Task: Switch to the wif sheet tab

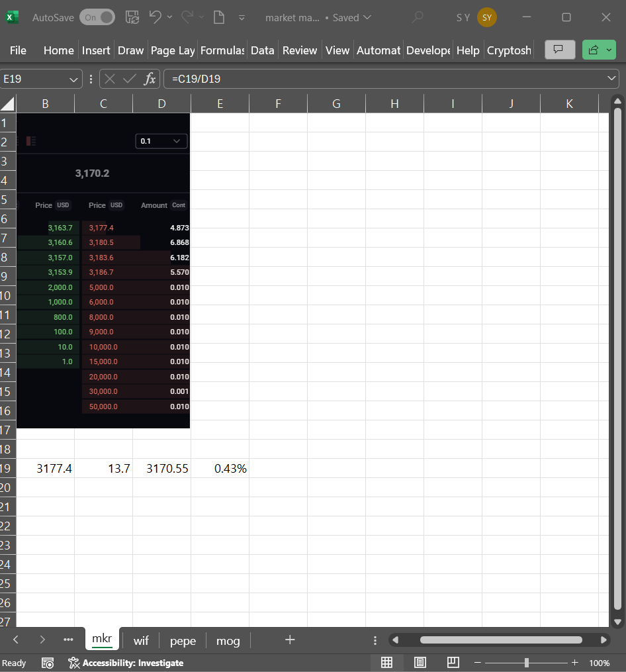Action: [141, 641]
